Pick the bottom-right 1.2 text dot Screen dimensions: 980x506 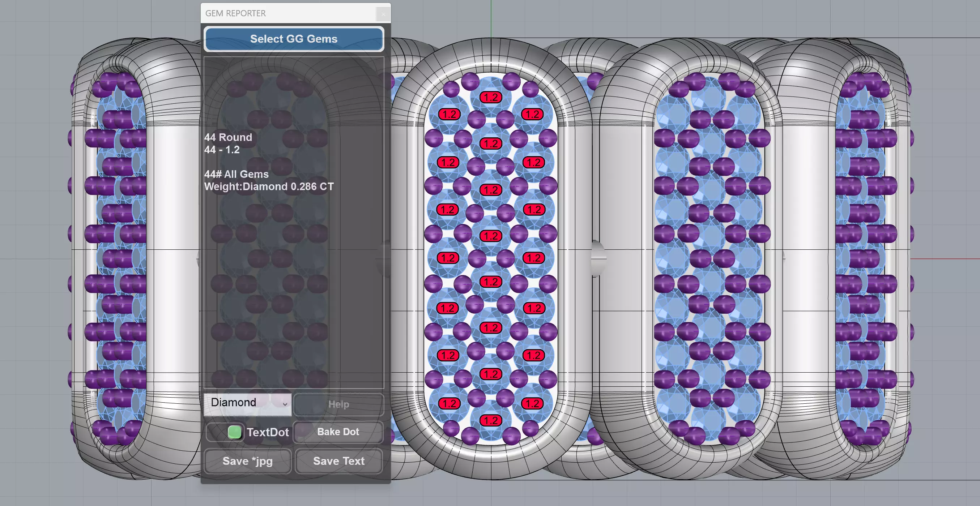pyautogui.click(x=532, y=404)
